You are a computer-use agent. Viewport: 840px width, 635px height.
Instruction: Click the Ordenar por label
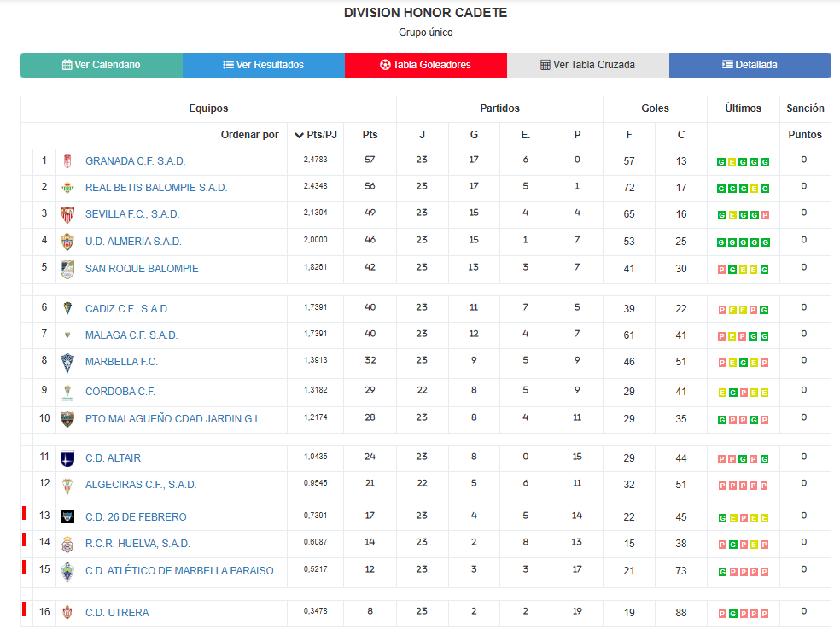249,135
